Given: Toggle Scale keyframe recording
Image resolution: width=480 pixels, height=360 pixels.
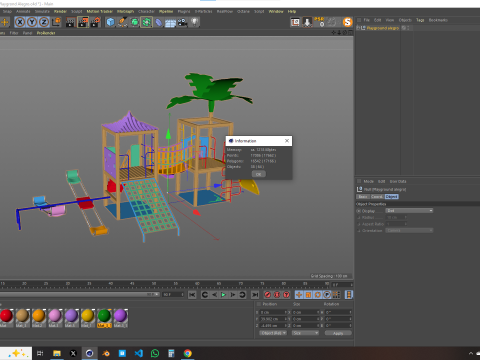Looking at the screenshot, I should [x=308, y=295].
